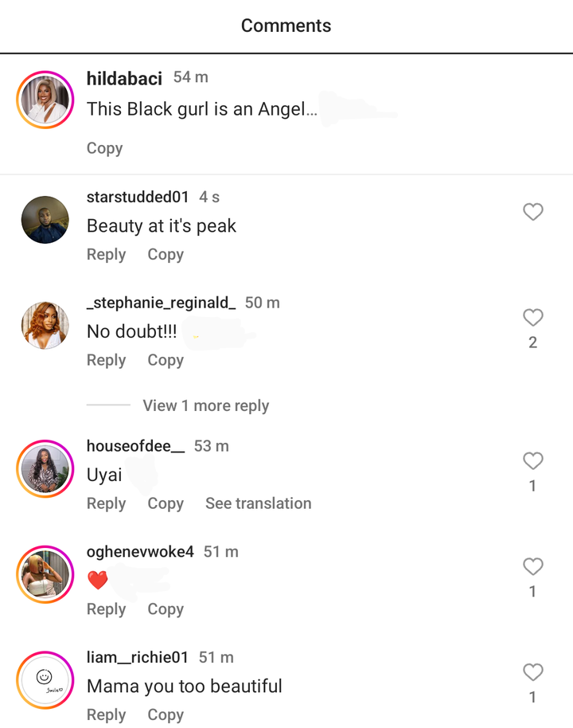Open hildabaci's profile picture
Screen dimensions: 573x728
click(x=45, y=100)
